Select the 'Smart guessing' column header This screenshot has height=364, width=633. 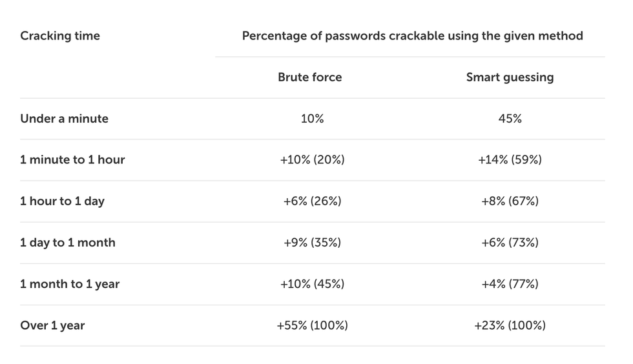[x=510, y=77]
